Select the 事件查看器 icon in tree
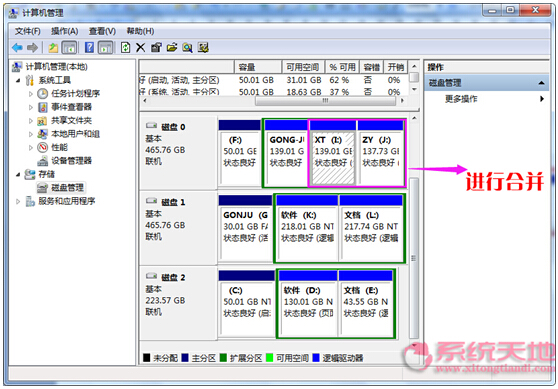This screenshot has width=558, height=389. click(x=42, y=107)
